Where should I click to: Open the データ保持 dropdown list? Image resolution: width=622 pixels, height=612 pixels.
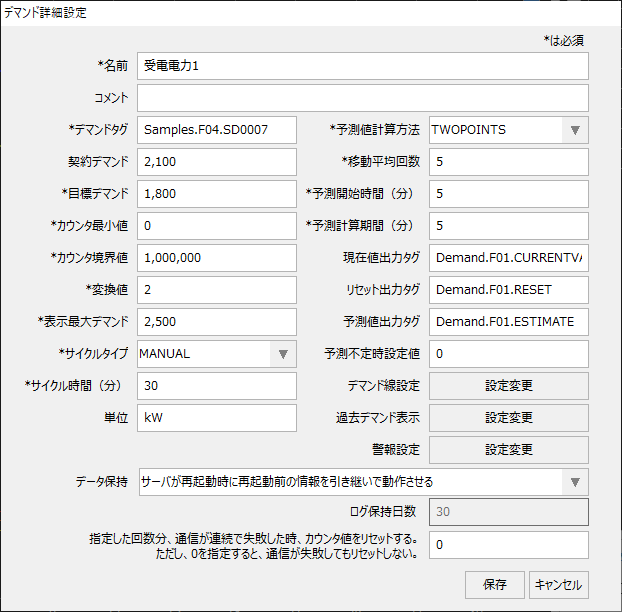[x=362, y=481]
